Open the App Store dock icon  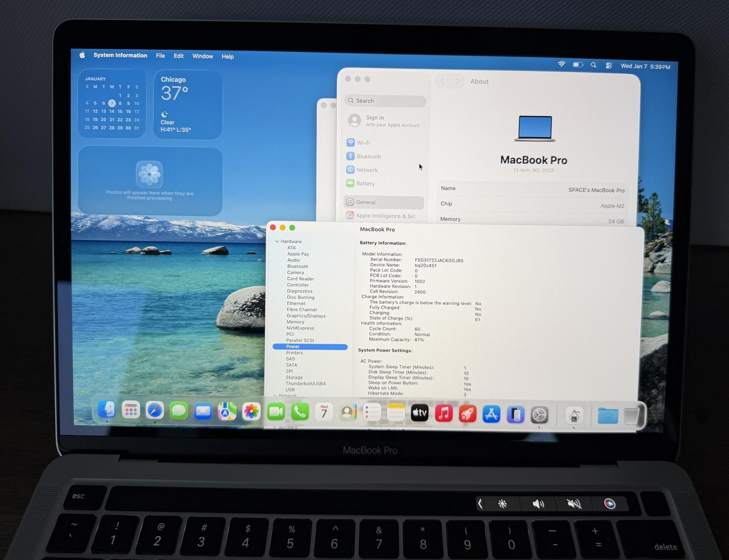pos(491,414)
